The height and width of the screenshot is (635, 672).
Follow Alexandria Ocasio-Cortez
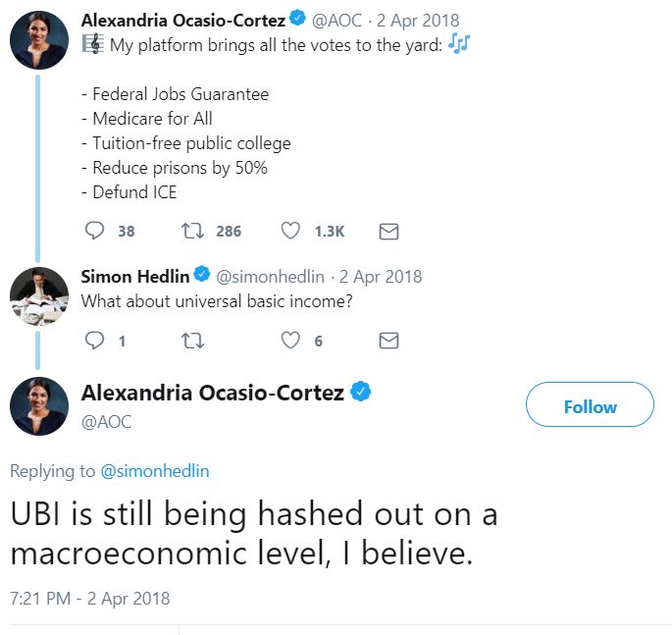pyautogui.click(x=590, y=404)
